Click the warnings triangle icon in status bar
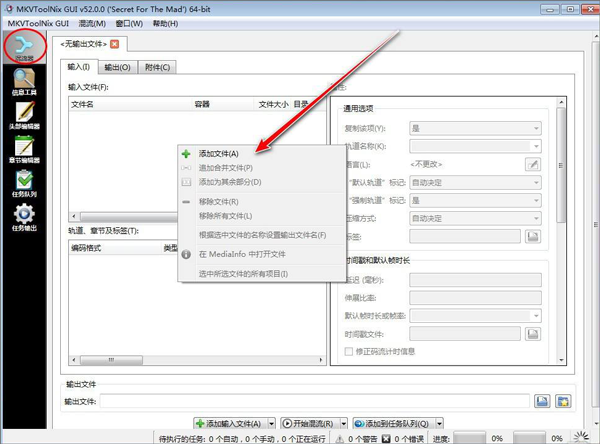 tap(339, 439)
